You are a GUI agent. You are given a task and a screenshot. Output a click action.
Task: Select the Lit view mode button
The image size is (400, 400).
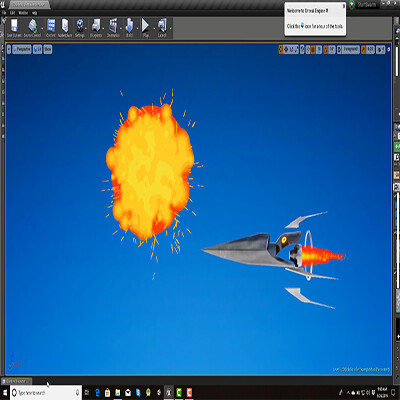38,49
